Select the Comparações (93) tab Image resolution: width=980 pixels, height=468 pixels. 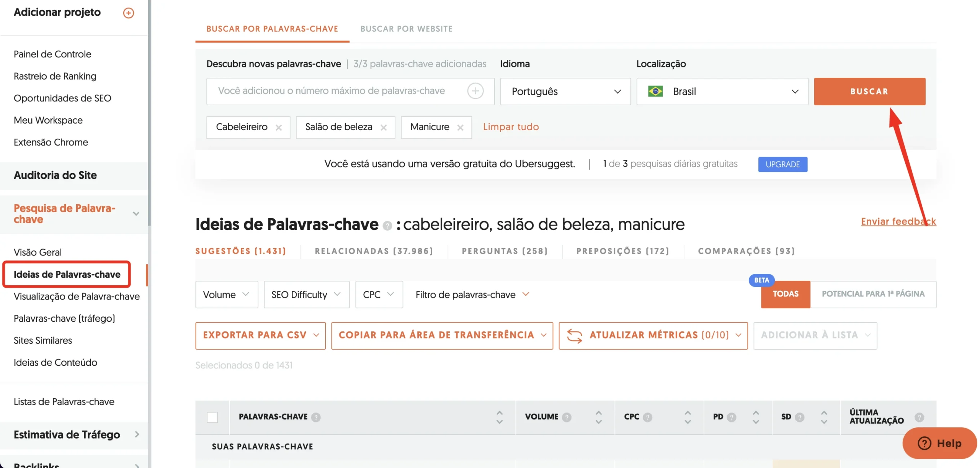(746, 251)
